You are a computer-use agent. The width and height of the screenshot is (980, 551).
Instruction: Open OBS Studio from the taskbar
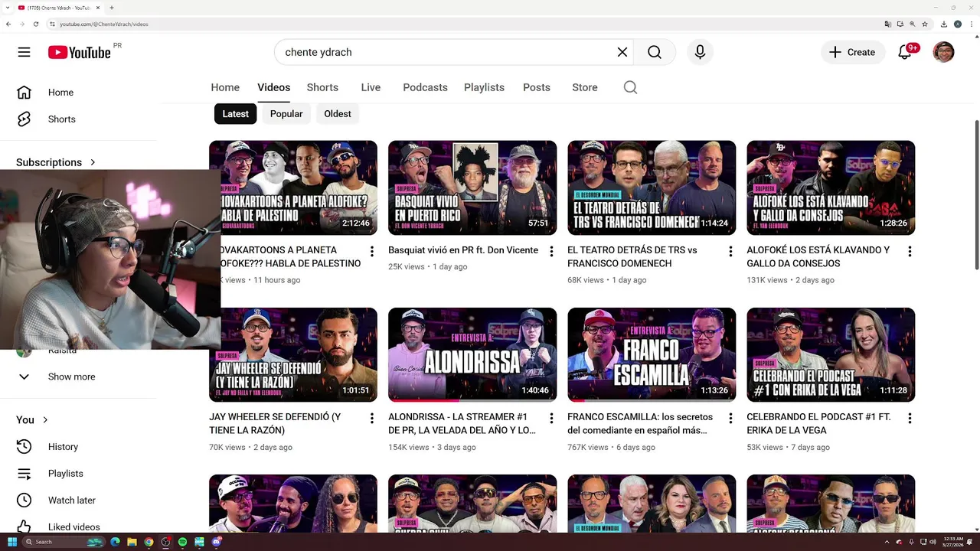[165, 542]
